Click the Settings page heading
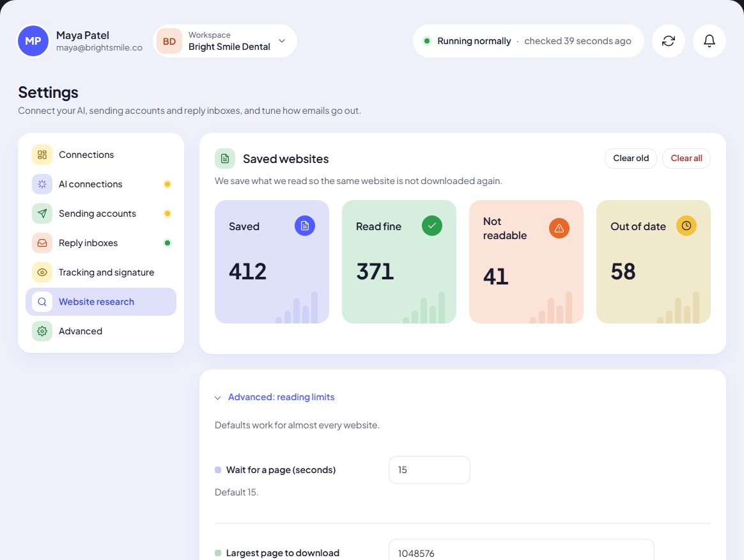 (x=48, y=92)
